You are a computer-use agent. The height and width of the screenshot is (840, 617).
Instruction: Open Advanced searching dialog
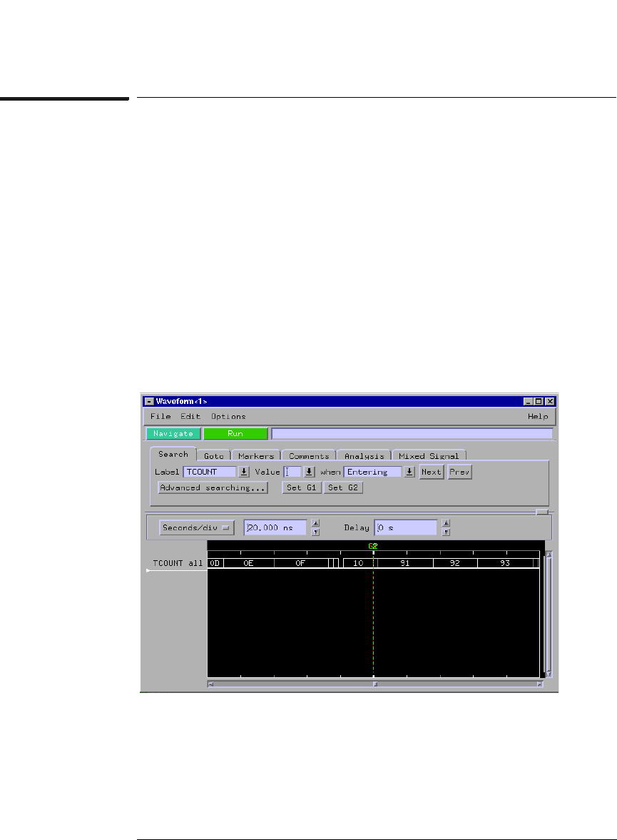(x=213, y=487)
